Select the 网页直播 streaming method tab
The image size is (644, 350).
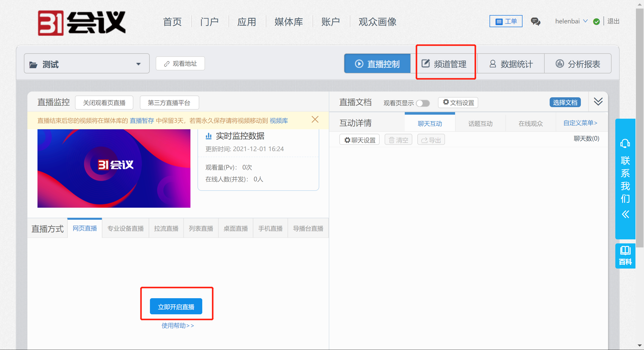(85, 228)
